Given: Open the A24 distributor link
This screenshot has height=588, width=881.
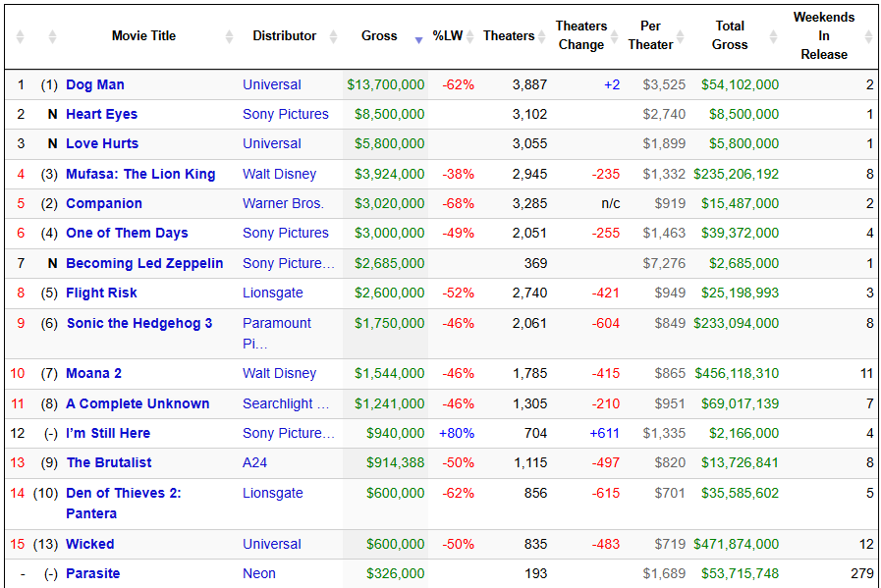Looking at the screenshot, I should point(255,462).
